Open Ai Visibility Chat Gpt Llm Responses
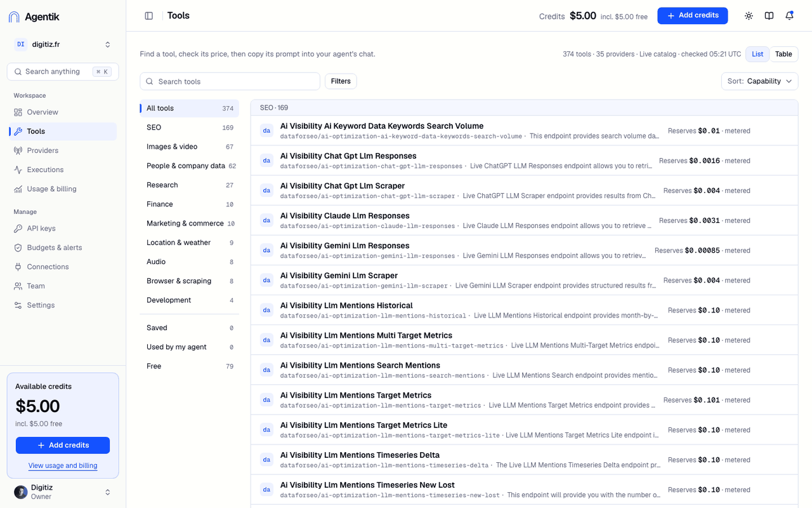This screenshot has width=812, height=508. tap(524, 161)
